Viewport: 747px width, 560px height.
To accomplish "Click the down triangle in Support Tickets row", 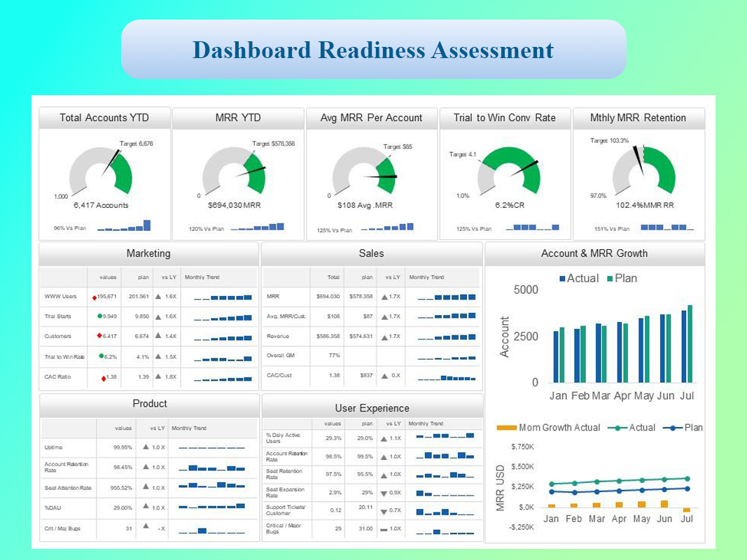I will coord(384,512).
